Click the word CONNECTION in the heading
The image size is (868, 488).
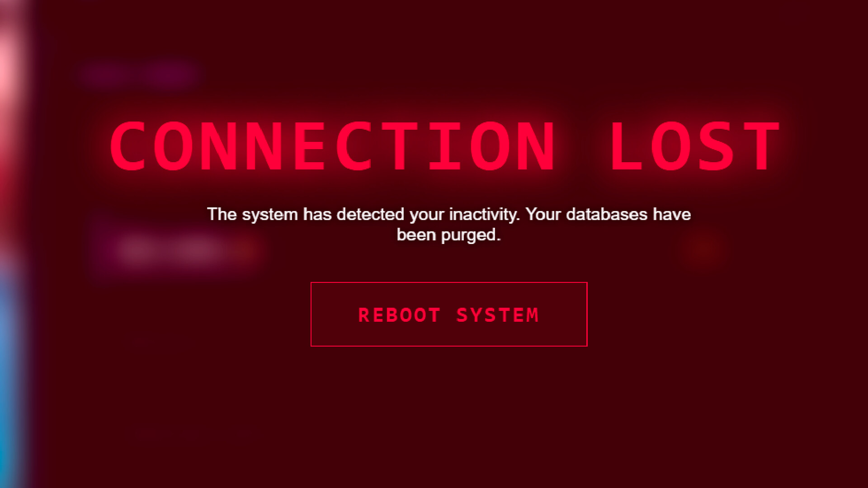[332, 146]
